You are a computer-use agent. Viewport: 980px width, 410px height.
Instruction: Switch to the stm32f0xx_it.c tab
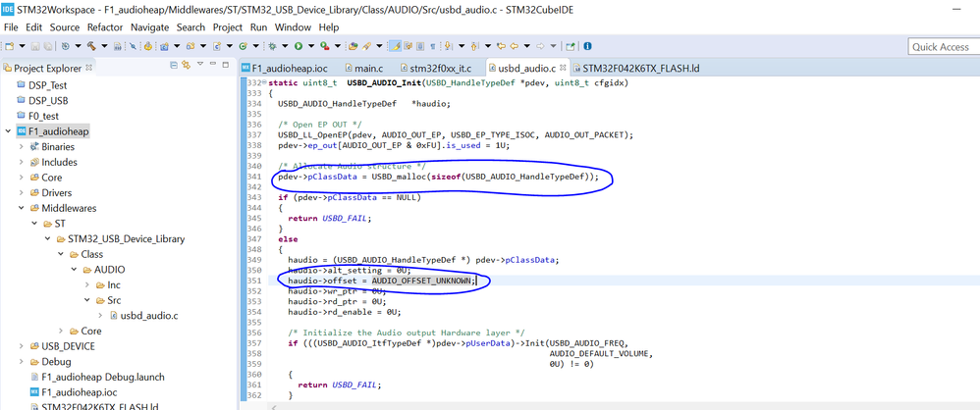click(x=438, y=68)
